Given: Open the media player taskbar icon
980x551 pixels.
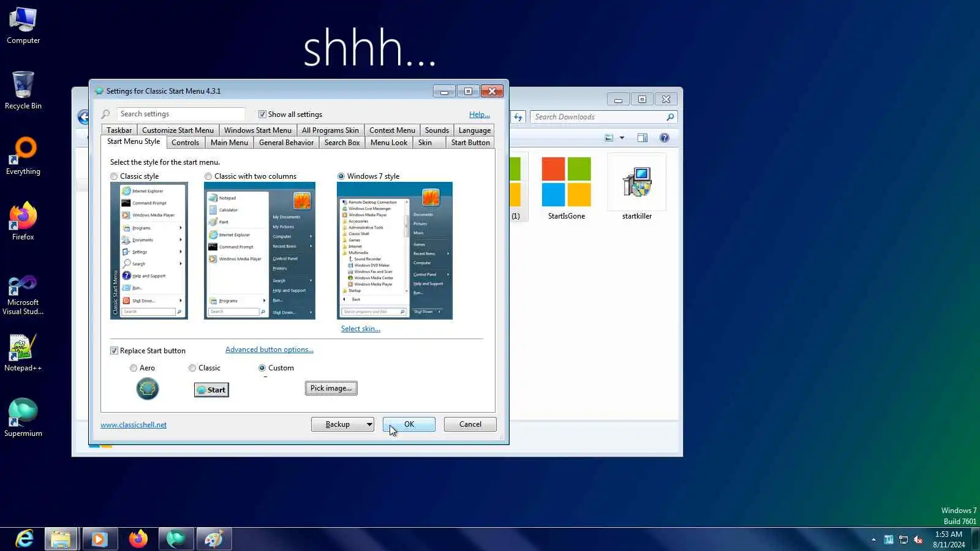Looking at the screenshot, I should click(x=99, y=539).
